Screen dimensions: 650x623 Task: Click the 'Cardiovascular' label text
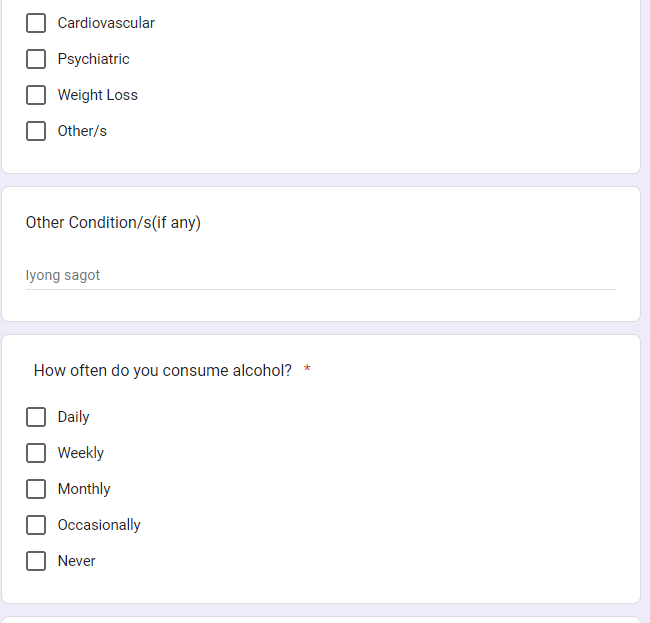click(106, 23)
